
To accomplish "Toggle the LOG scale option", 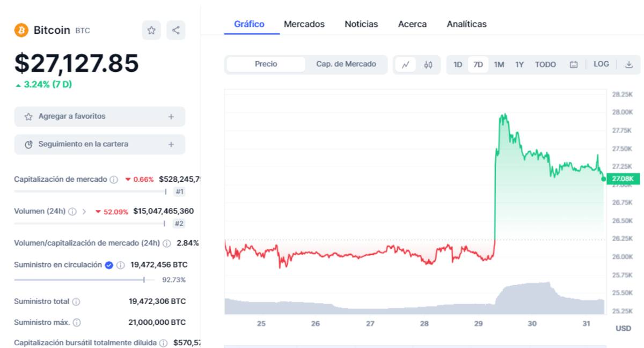I will tap(601, 64).
